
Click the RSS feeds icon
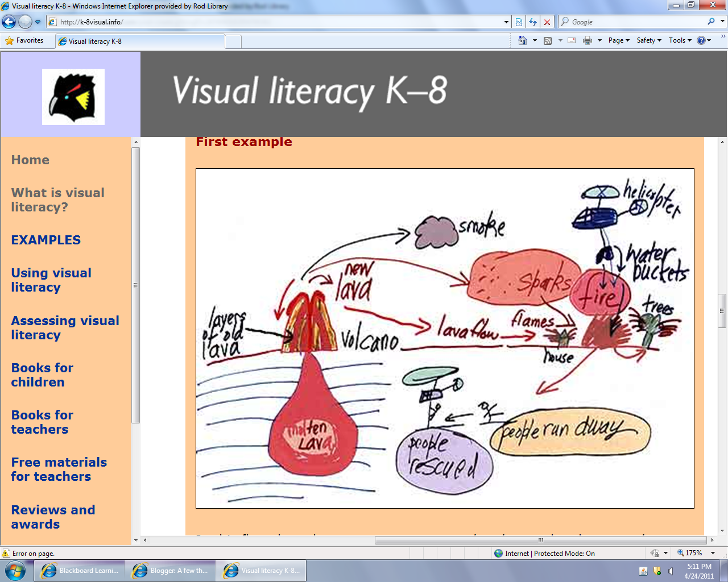point(548,40)
